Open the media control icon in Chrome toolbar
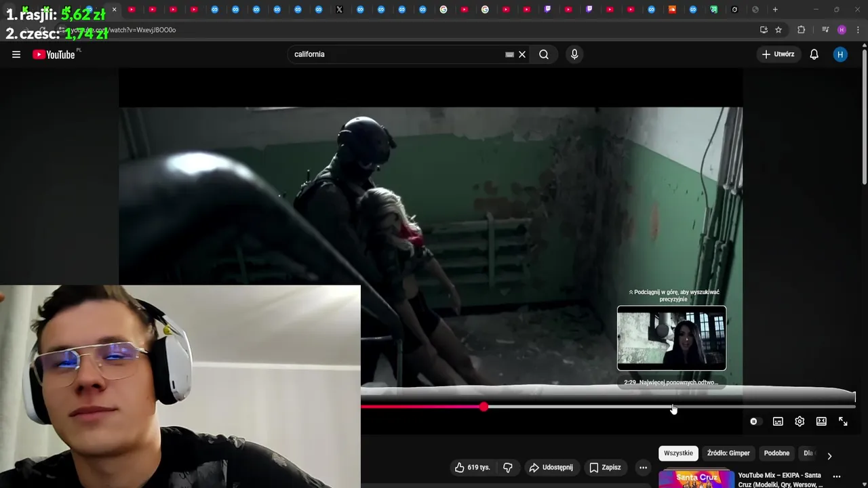 [825, 30]
